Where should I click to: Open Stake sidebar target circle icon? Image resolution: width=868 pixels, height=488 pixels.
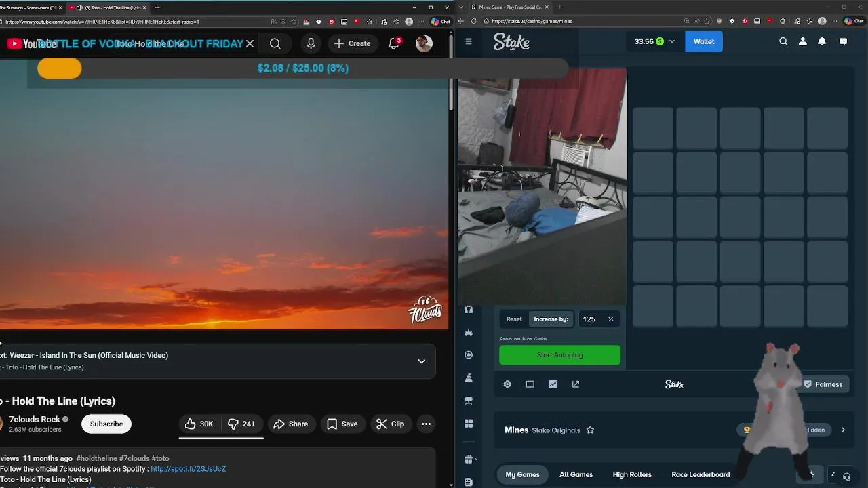pyautogui.click(x=468, y=355)
